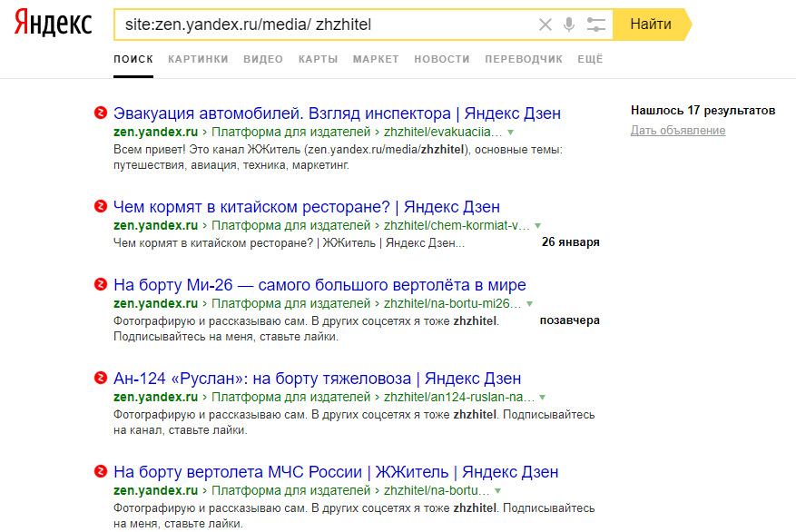Screen dimensions: 796x532
Task: Click Zen favicon beside вертолета МЧС России result
Action: click(101, 470)
